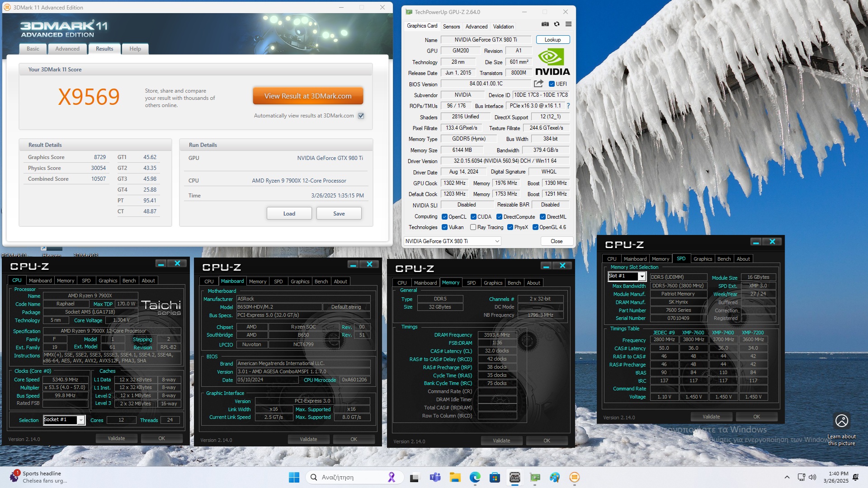Click View Result at 3DMark.com
Image resolution: width=868 pixels, height=488 pixels.
coord(308,96)
